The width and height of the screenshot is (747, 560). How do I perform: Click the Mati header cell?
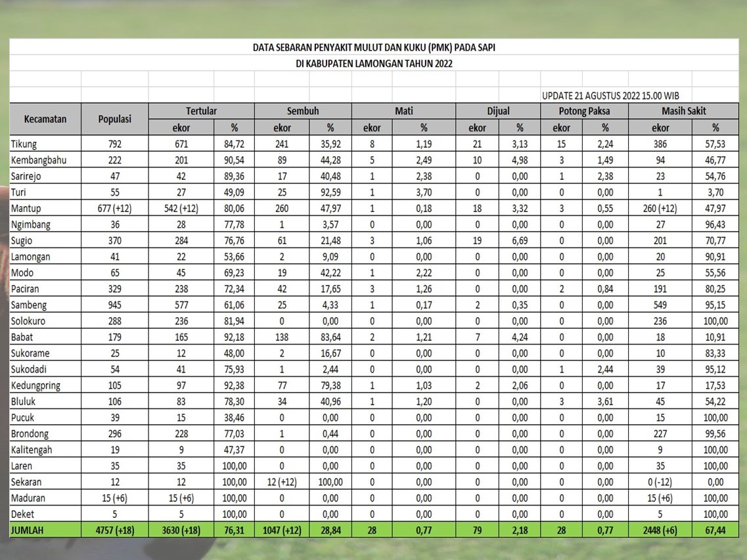click(x=403, y=111)
